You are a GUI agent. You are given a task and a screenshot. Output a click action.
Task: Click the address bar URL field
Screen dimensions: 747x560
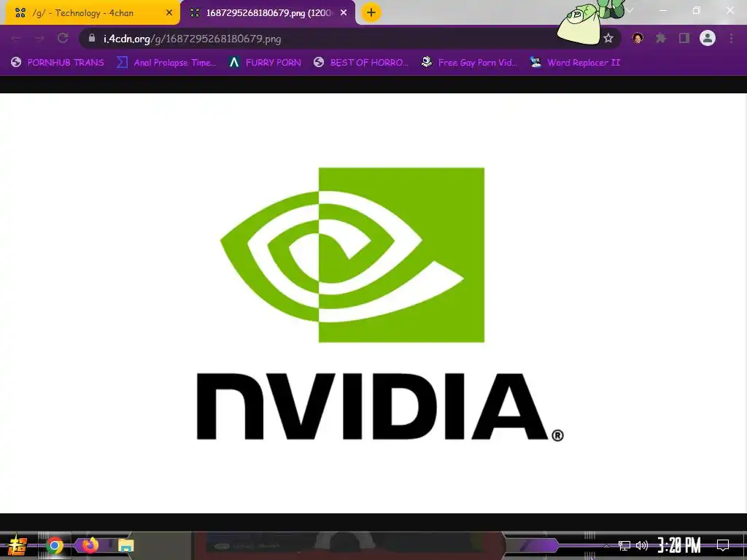(x=349, y=39)
